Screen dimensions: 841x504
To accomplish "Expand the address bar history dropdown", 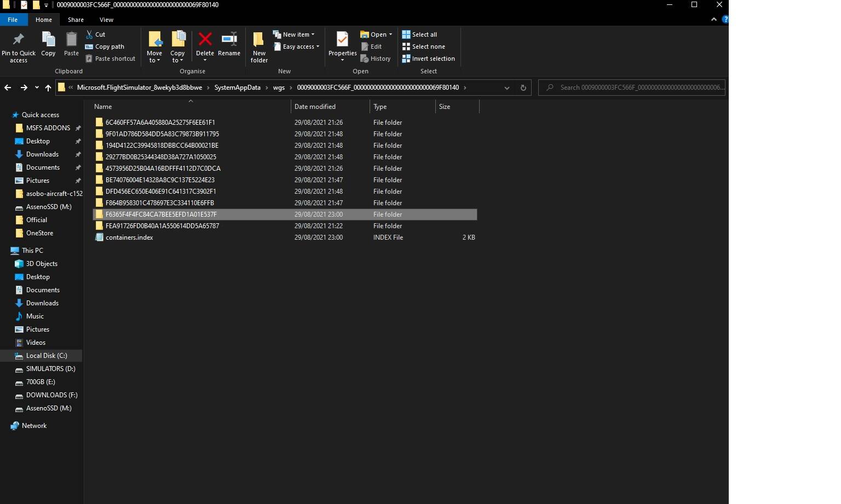I will [x=507, y=88].
